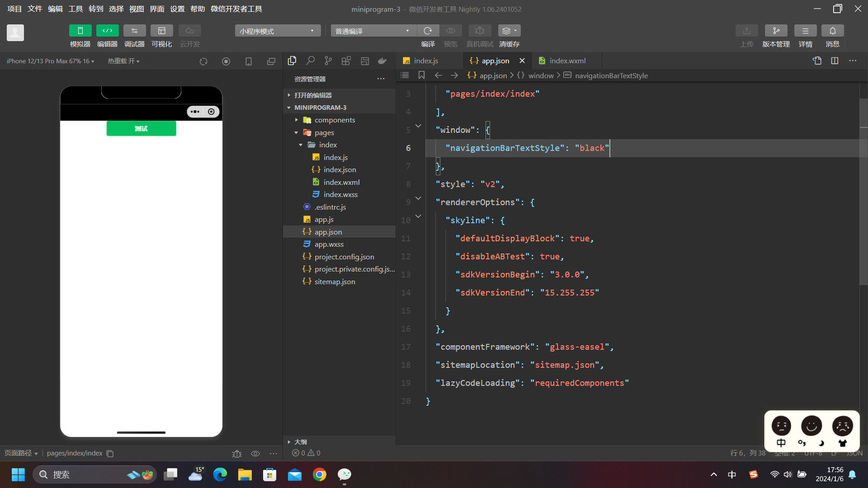Open the app.wxss file
Image resolution: width=868 pixels, height=488 pixels.
[x=329, y=244]
